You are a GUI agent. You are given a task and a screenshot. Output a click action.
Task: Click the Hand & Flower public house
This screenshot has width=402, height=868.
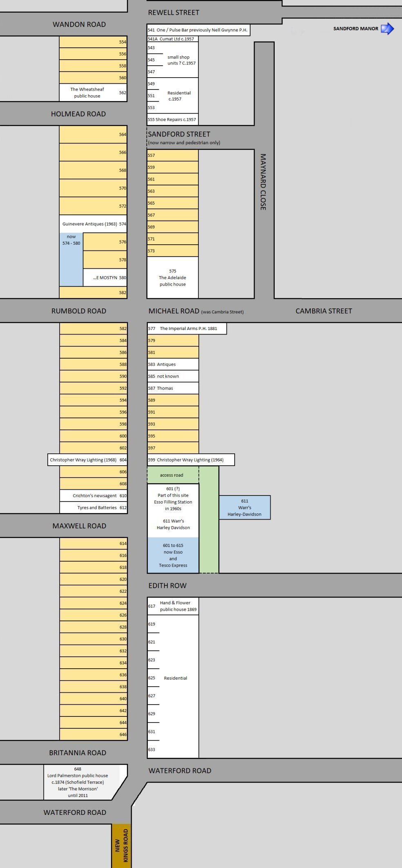(173, 606)
